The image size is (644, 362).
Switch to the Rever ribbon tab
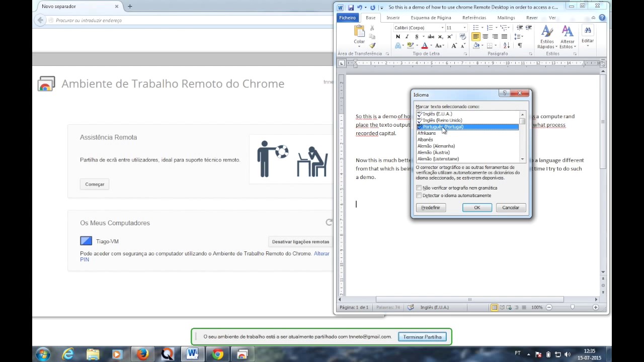pyautogui.click(x=532, y=18)
